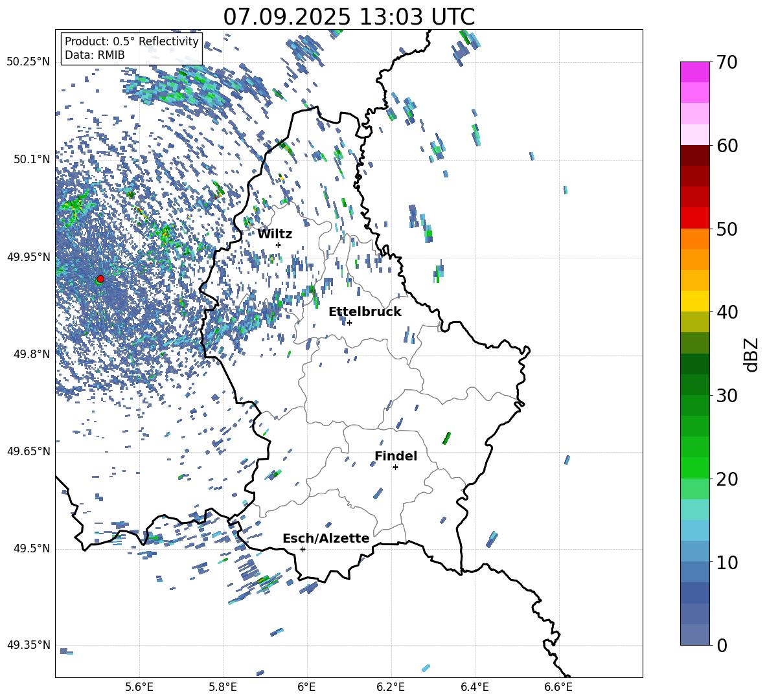Click the title 07.09.2025 13:03 UTC

pyautogui.click(x=349, y=17)
